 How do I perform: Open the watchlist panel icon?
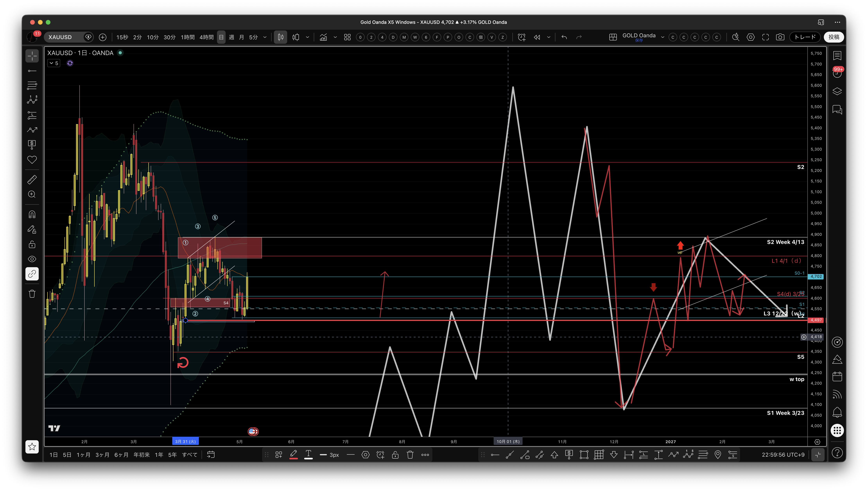tap(837, 56)
